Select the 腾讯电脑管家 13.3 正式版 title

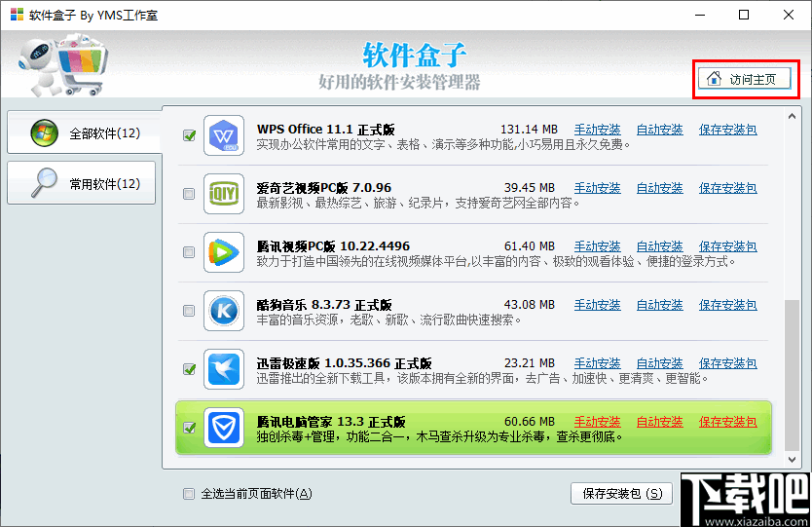point(331,423)
